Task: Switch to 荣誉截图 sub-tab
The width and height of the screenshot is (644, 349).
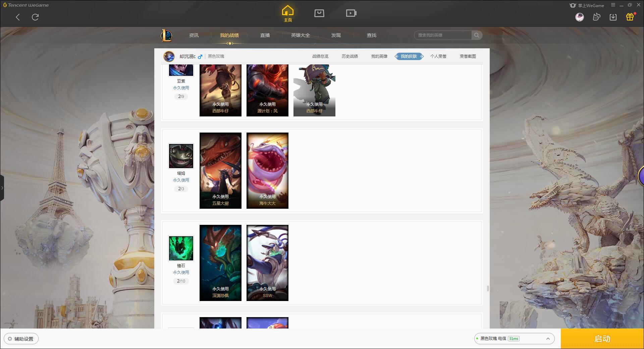Action: 468,56
